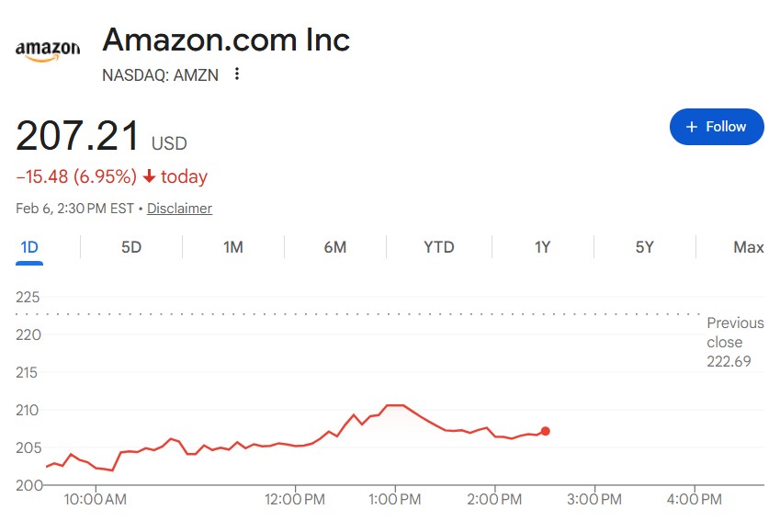Open the Disclaimer link
This screenshot has height=532, width=780.
(179, 209)
